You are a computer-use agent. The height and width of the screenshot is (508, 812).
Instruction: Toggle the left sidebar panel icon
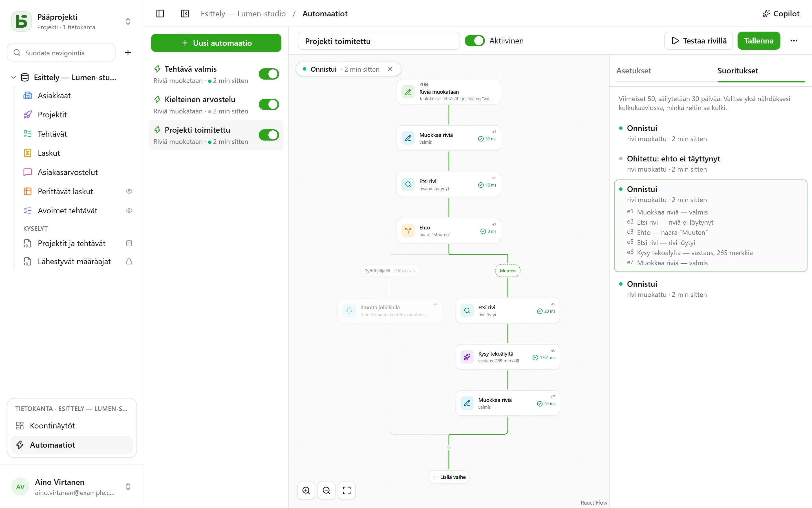coord(160,14)
